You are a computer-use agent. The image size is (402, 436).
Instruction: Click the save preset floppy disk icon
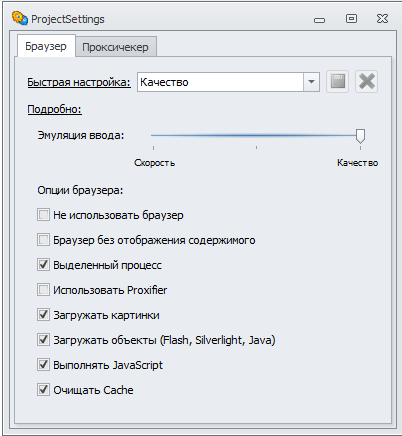(337, 82)
